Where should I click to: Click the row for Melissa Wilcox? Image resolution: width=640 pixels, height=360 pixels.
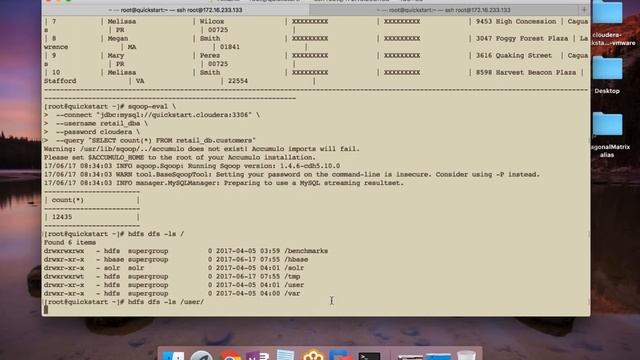click(316, 21)
